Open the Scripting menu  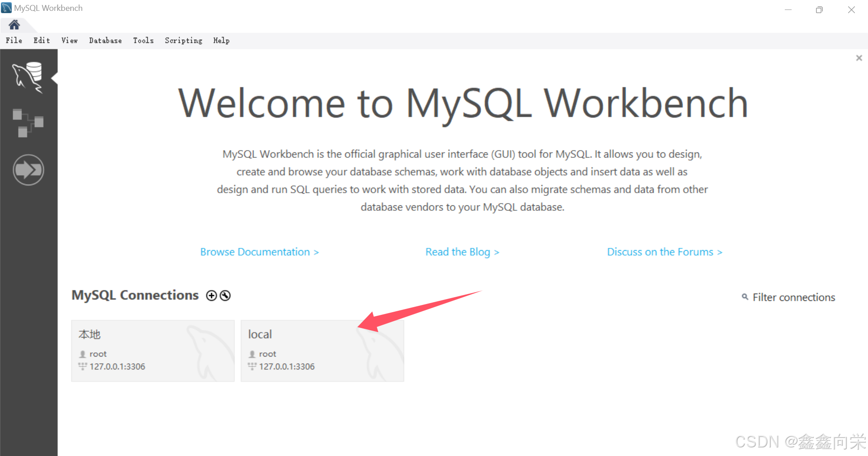[184, 40]
